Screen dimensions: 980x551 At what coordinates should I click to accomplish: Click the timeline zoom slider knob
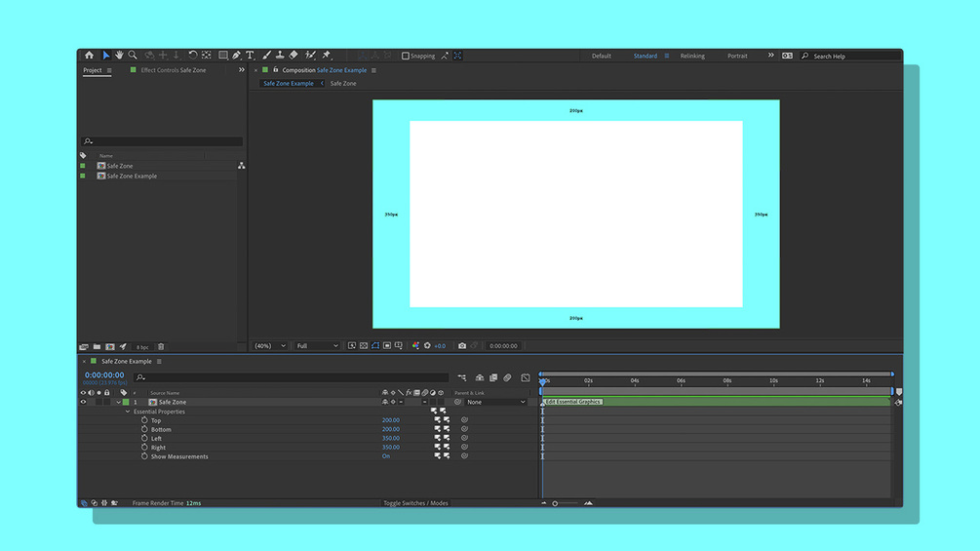coord(555,503)
